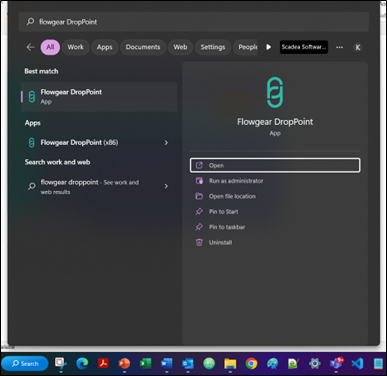Select Flowgear DropPoint best match result
This screenshot has height=376, width=387.
click(x=99, y=97)
